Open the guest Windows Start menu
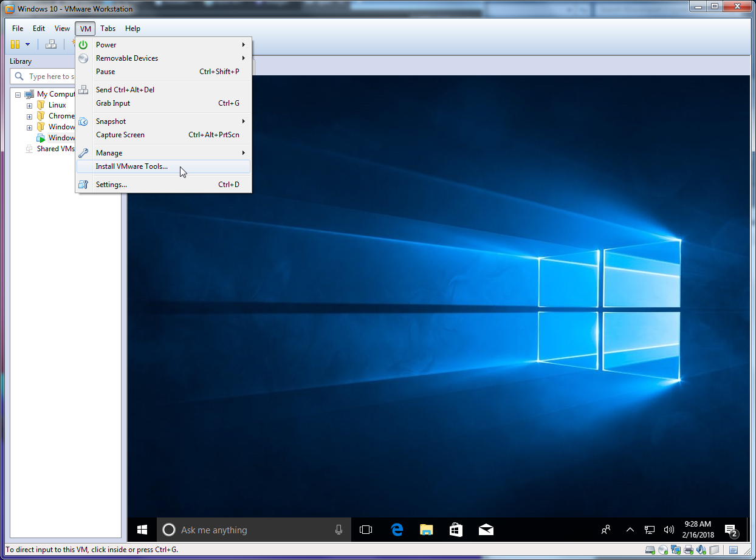756x560 pixels. coord(142,530)
